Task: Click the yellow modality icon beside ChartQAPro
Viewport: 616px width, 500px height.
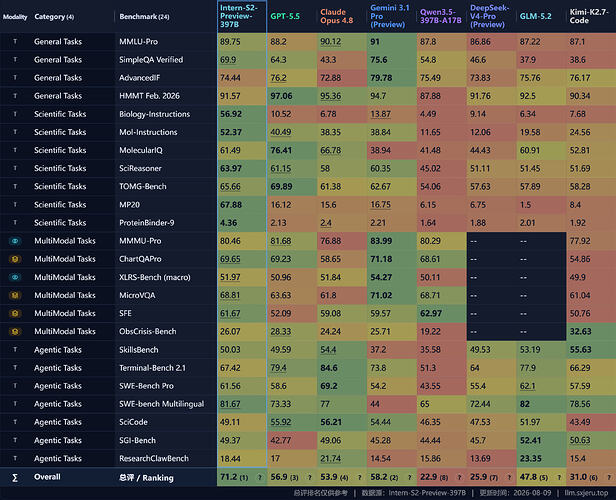Action: click(15, 259)
